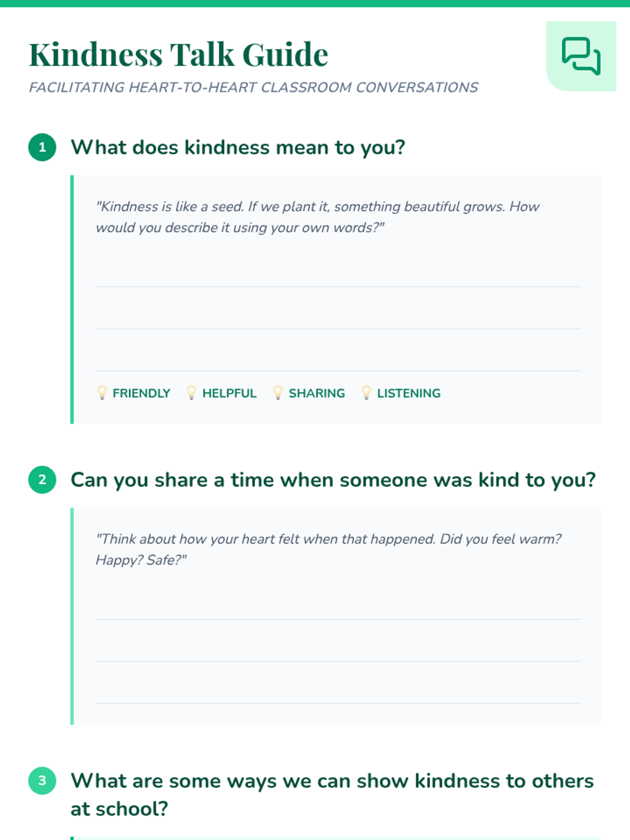The width and height of the screenshot is (630, 840).
Task: Choose the LISTENING hint word
Action: (408, 393)
